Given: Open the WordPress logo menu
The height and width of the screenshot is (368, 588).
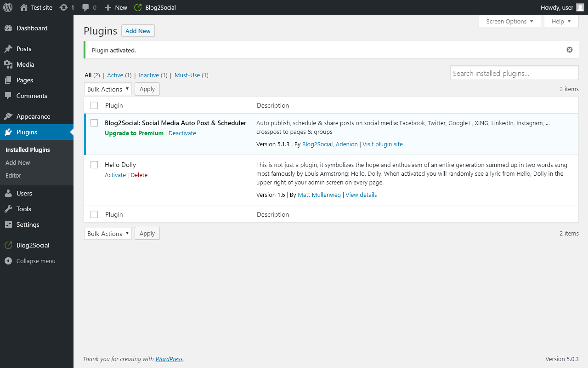Looking at the screenshot, I should point(8,7).
